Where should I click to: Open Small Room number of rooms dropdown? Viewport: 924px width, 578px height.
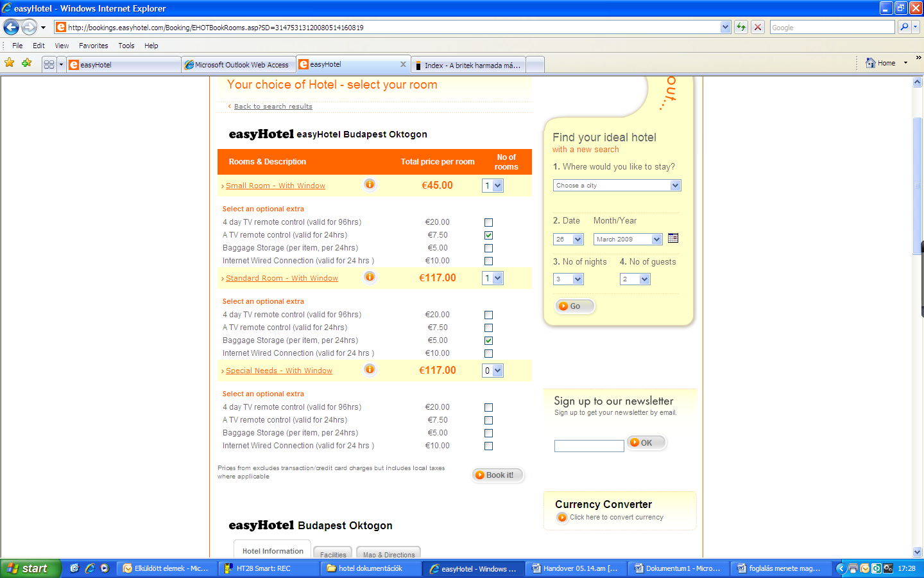[x=493, y=186]
